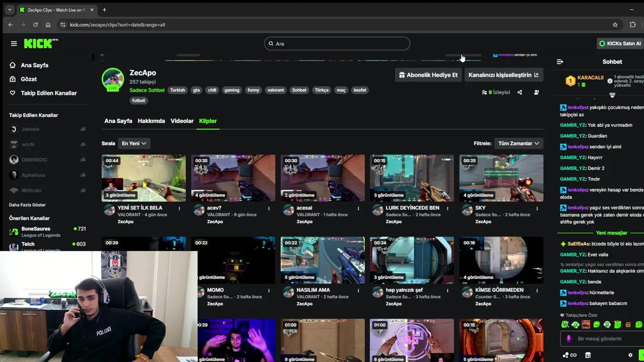This screenshot has width=644, height=362.
Task: Insert the mustached man face emote
Action: point(586,324)
